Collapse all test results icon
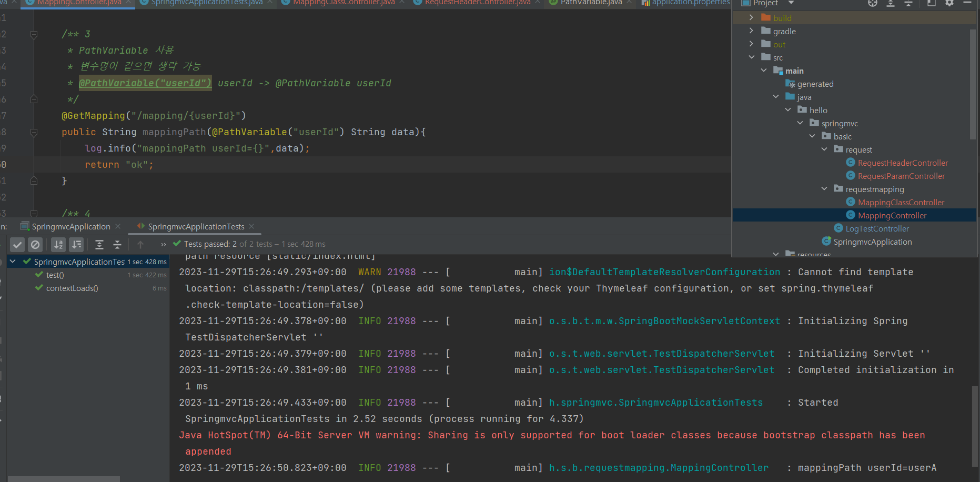This screenshot has width=980, height=482. (117, 245)
